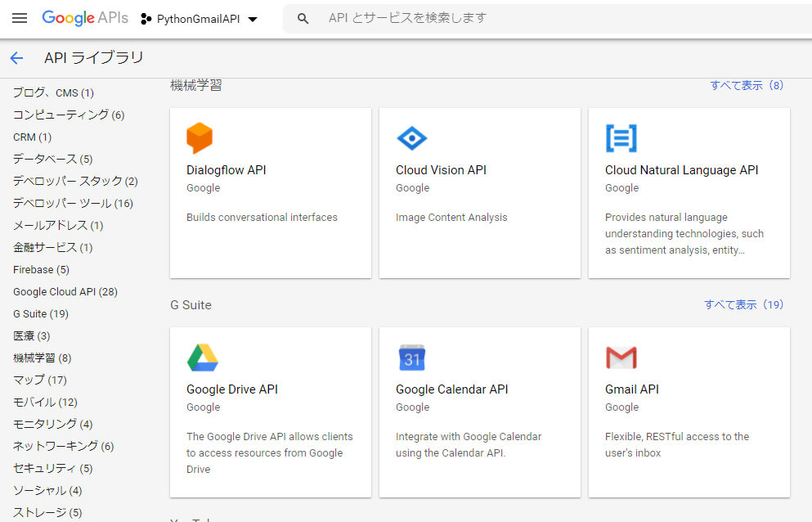Filter by デベロッパー スタック (2) category

click(75, 182)
